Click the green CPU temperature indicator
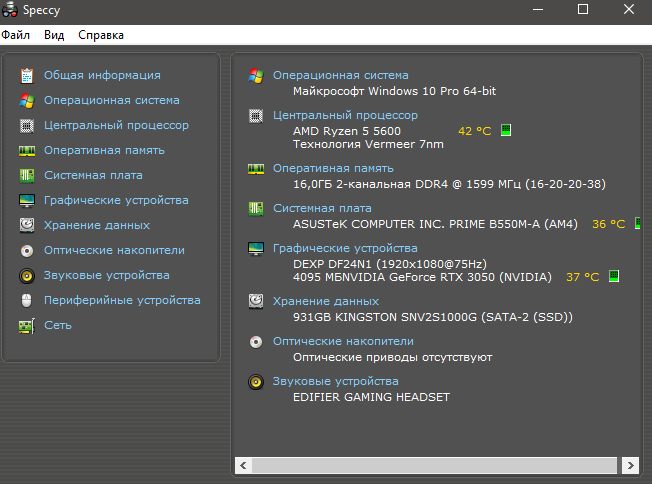Image resolution: width=652 pixels, height=484 pixels. tap(506, 131)
